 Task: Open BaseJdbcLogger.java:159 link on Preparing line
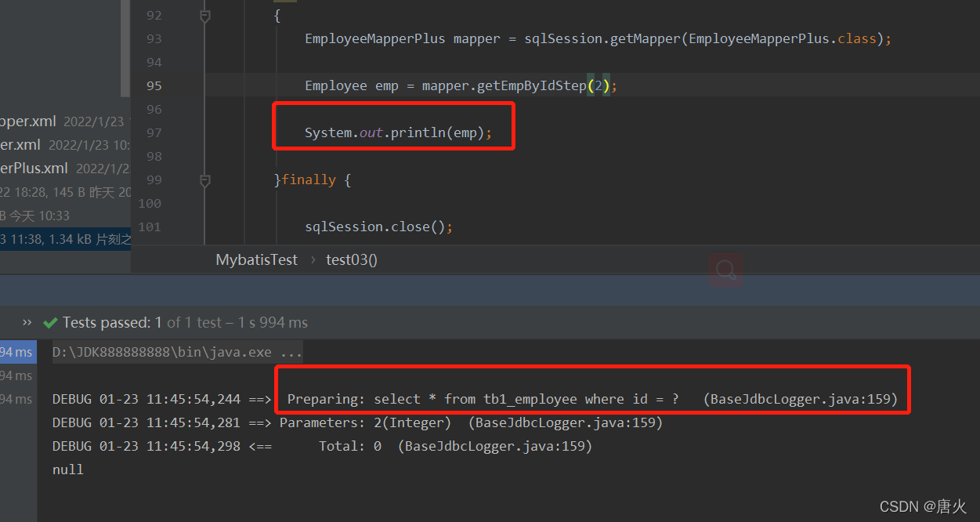pos(800,399)
